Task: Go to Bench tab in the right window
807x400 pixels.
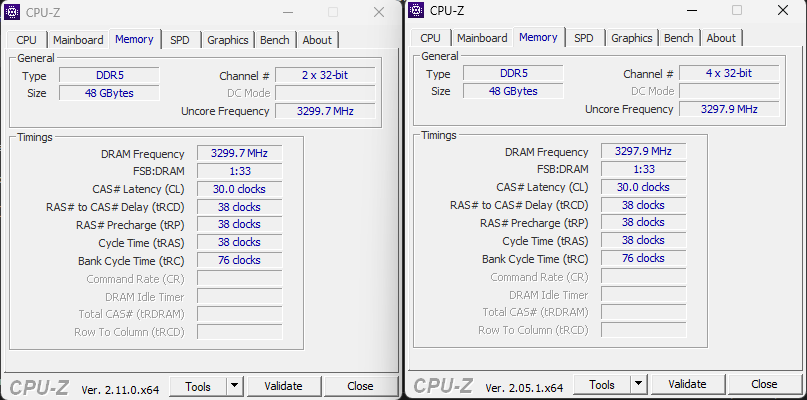Action: (678, 38)
